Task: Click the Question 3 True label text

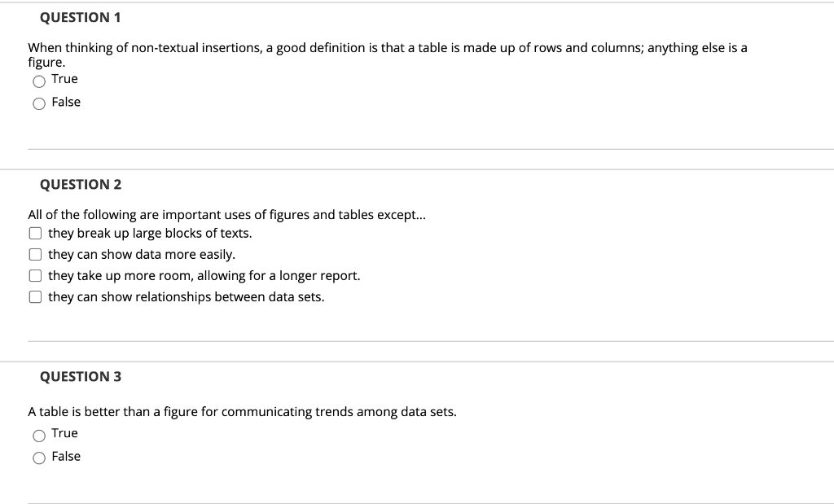Action: tap(65, 433)
